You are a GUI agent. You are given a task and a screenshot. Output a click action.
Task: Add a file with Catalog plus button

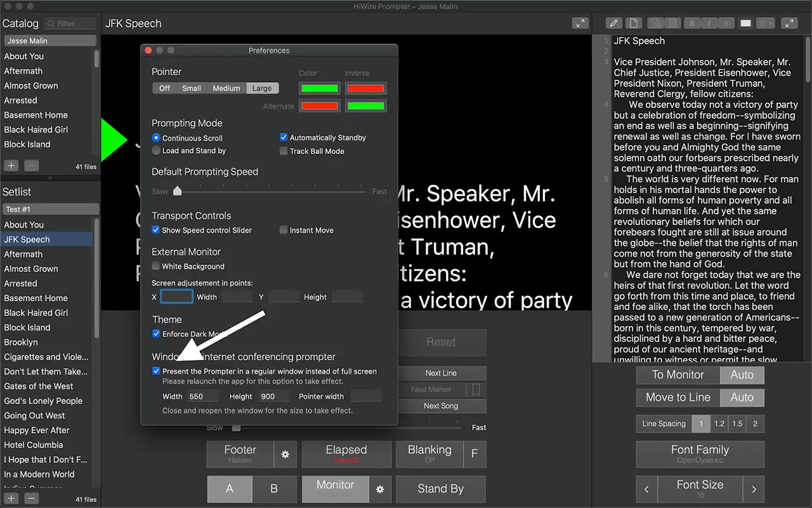click(11, 166)
